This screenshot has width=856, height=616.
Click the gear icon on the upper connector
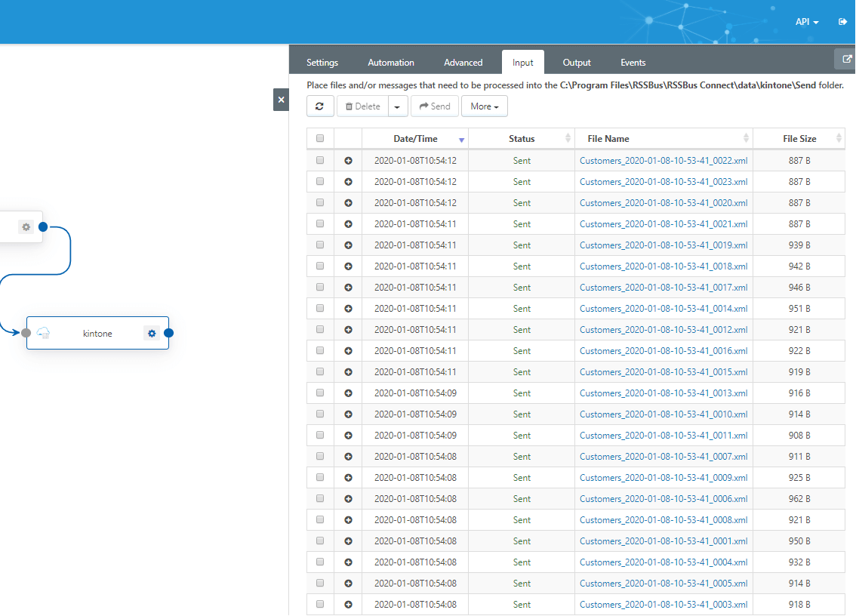[x=26, y=226]
